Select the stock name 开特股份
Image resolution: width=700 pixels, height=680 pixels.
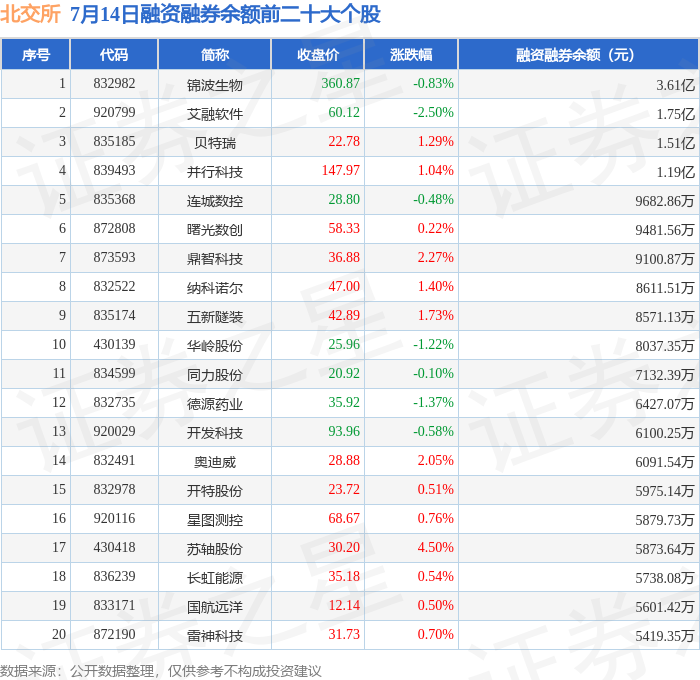pyautogui.click(x=215, y=491)
